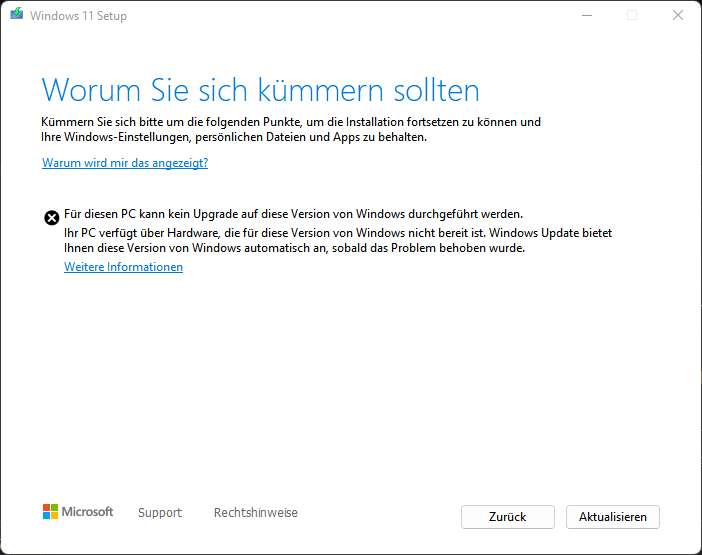702x555 pixels.
Task: Close the Windows 11 Setup window
Action: (678, 16)
